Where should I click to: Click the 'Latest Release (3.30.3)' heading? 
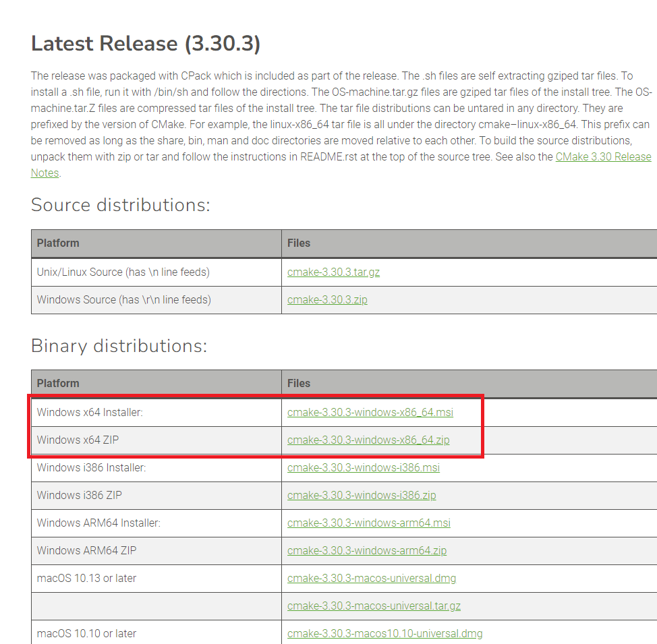146,44
